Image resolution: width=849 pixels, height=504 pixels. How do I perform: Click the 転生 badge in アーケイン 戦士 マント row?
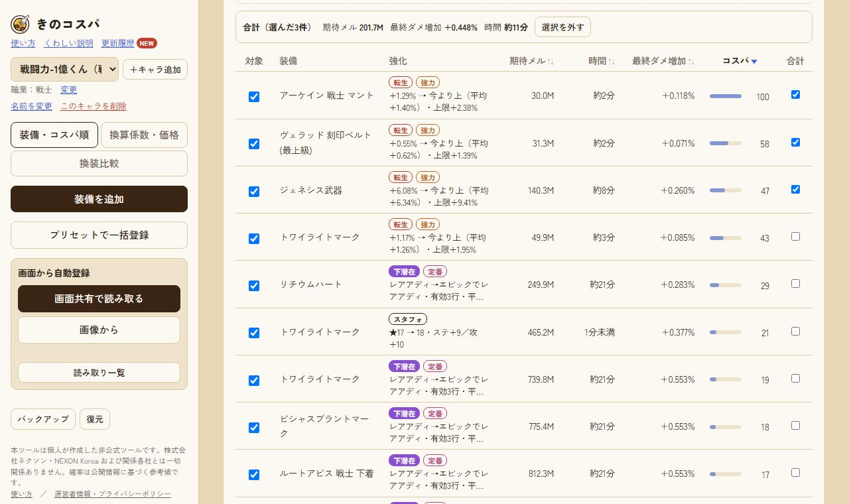401,83
